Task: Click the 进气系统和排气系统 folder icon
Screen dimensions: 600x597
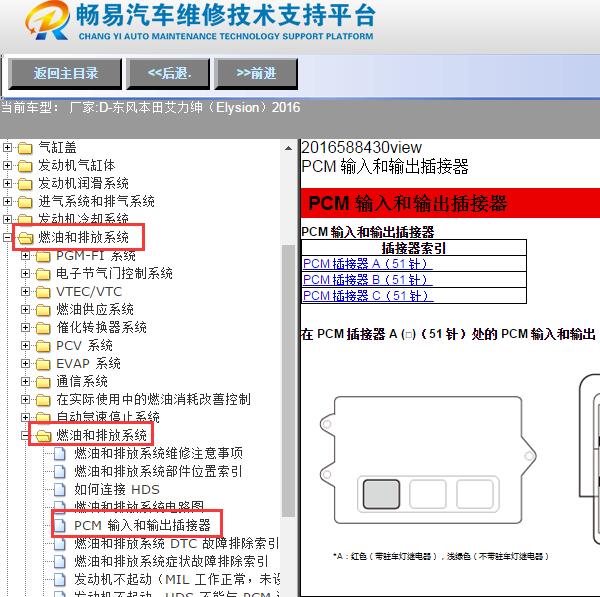Action: point(25,202)
